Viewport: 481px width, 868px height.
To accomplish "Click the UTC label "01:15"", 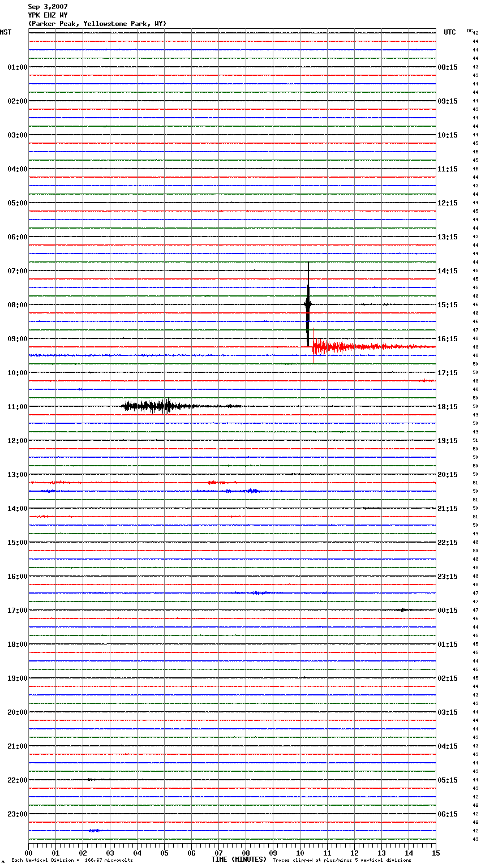I will pos(448,644).
